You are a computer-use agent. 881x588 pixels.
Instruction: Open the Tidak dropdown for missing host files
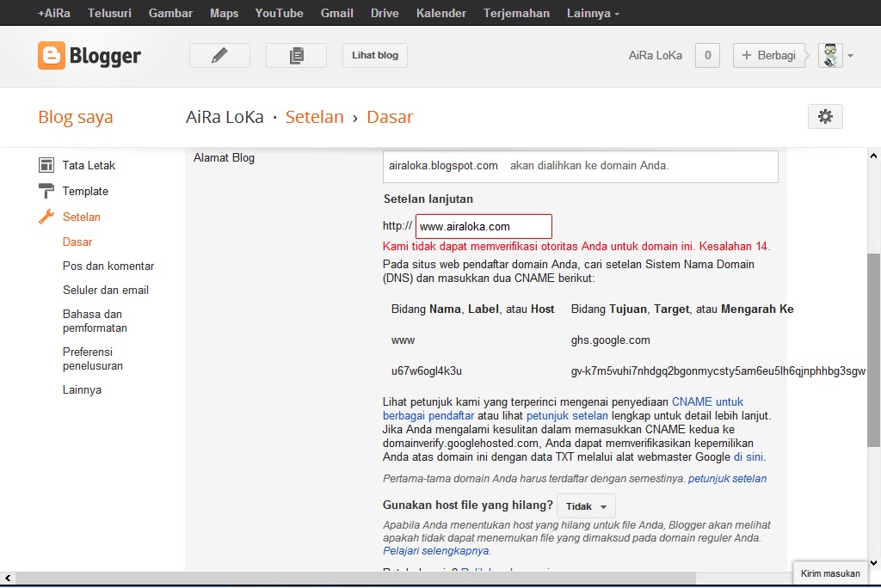coord(586,506)
